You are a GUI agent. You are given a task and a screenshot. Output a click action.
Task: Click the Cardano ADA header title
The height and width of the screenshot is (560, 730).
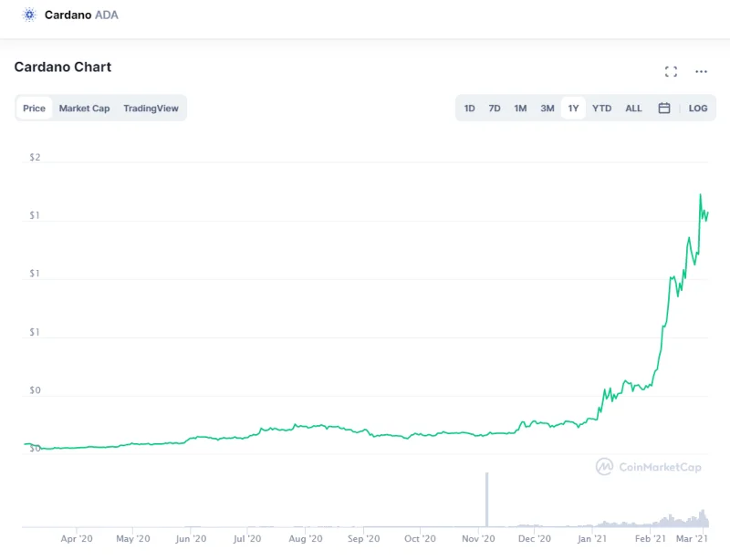coord(81,15)
